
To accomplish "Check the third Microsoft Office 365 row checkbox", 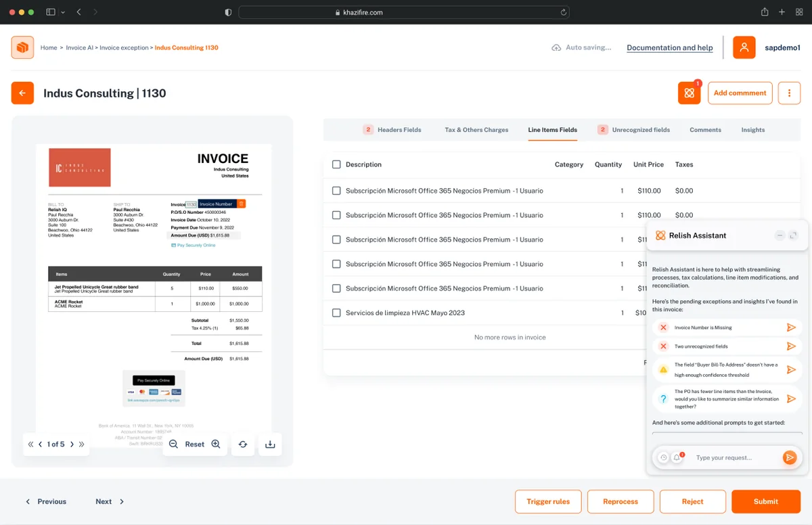I will (x=336, y=239).
